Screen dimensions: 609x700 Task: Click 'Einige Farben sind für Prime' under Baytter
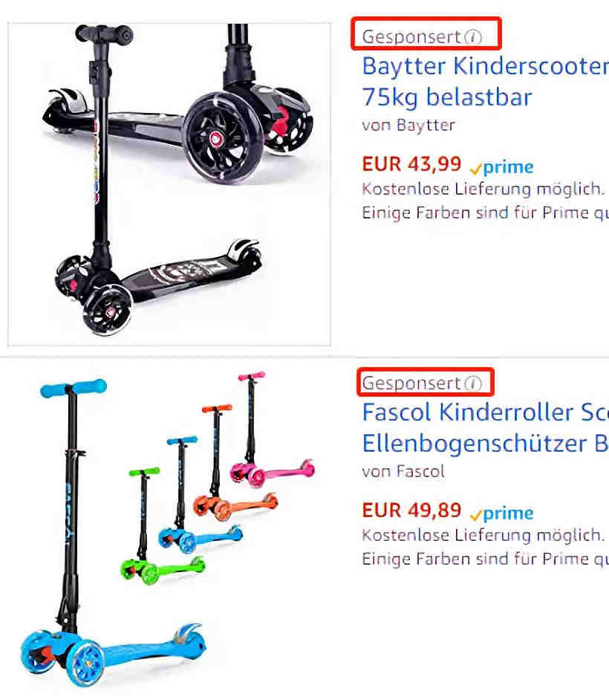point(477,213)
